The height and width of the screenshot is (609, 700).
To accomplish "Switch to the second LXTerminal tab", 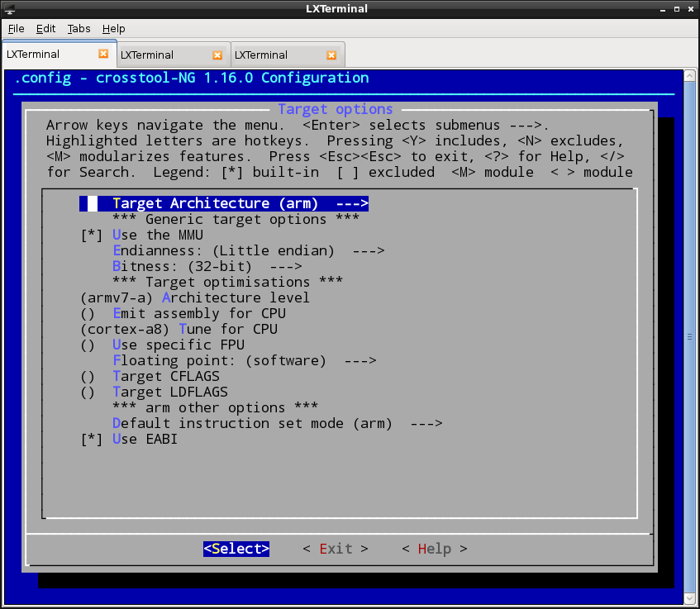I will click(174, 55).
